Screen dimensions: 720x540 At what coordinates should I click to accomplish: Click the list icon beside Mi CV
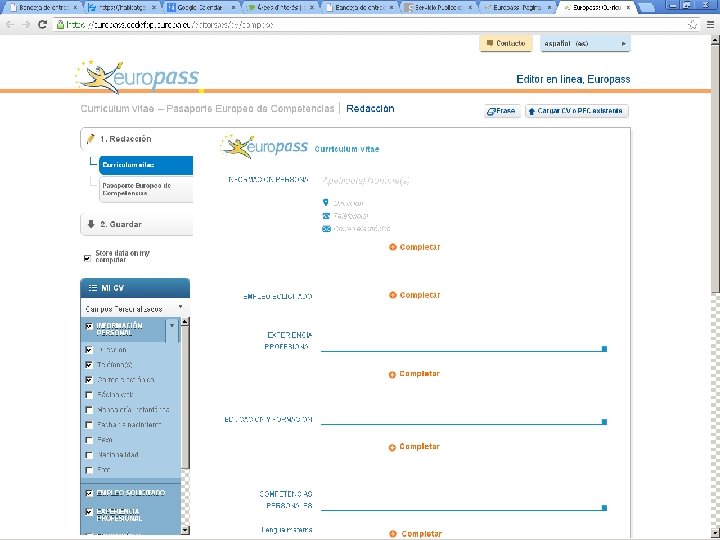coord(92,288)
